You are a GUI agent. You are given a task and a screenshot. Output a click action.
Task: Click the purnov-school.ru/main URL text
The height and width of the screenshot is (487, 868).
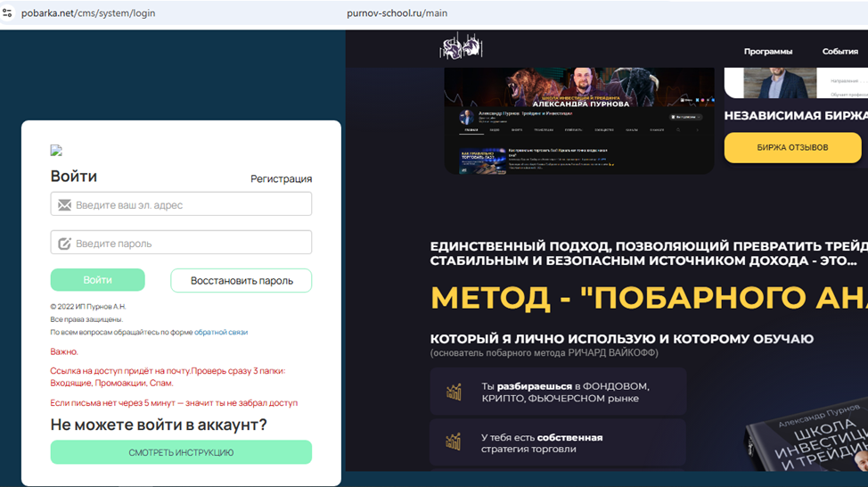(x=397, y=12)
